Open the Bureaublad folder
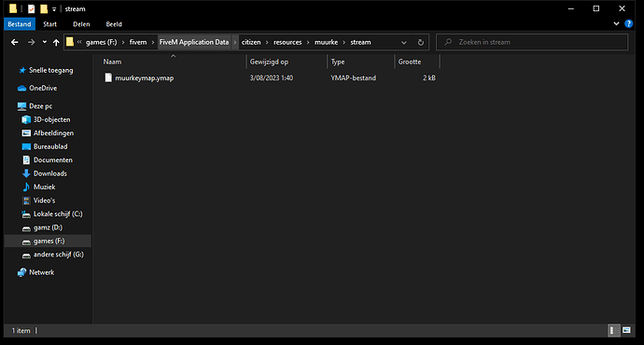 (50, 146)
